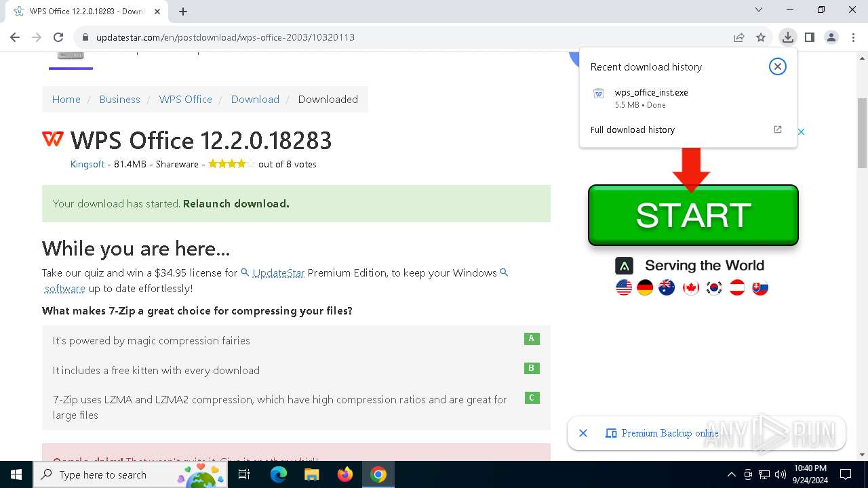Viewport: 868px width, 488px height.
Task: Toggle the downloads toolbar icon
Action: [787, 37]
